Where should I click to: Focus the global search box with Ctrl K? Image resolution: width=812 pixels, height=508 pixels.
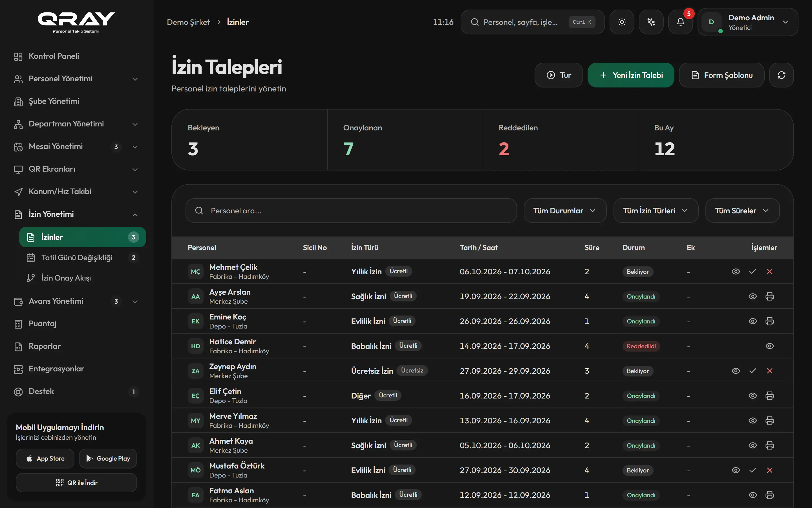pyautogui.click(x=533, y=22)
